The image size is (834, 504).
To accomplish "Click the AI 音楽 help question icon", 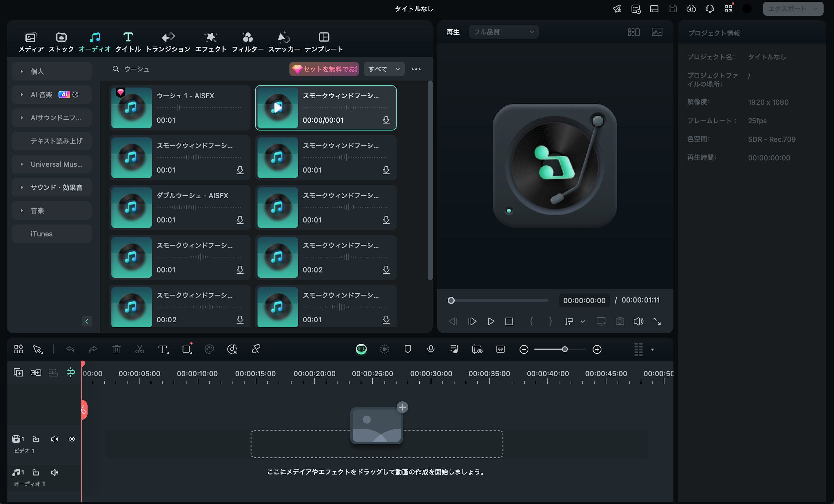I will [x=75, y=95].
